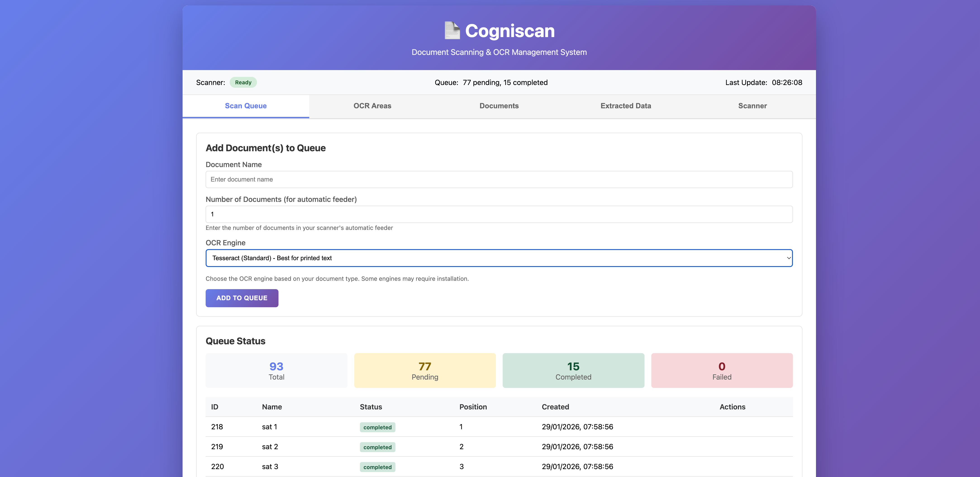Click the Number of Documents field
This screenshot has width=980, height=477.
(x=499, y=214)
